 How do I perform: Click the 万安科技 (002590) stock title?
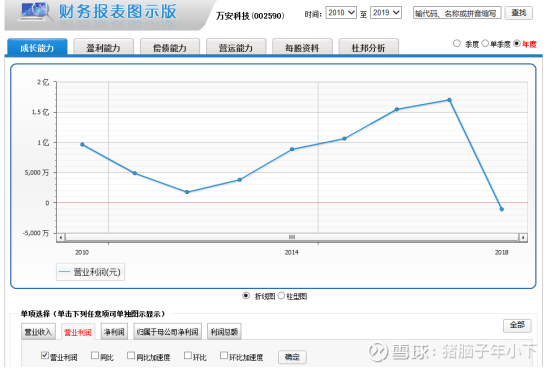(250, 16)
